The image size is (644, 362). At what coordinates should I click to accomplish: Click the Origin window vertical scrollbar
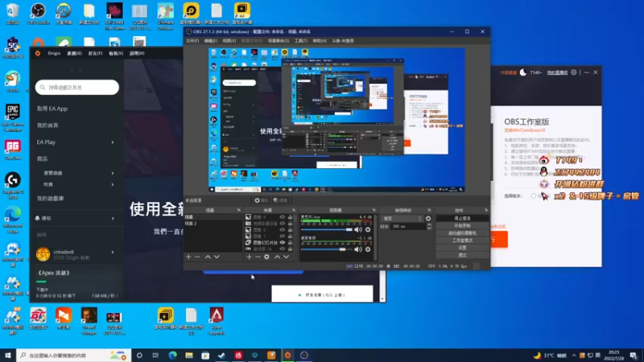(382, 286)
